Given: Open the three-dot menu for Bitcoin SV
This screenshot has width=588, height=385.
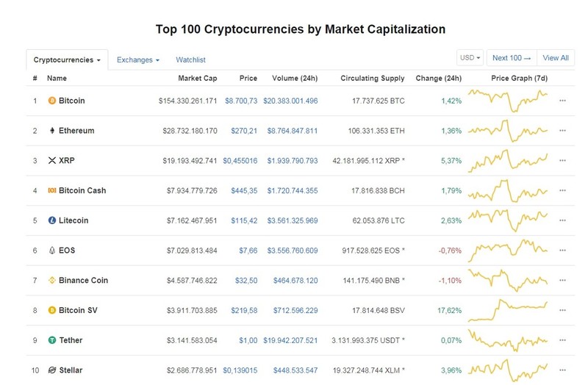Looking at the screenshot, I should pos(562,310).
